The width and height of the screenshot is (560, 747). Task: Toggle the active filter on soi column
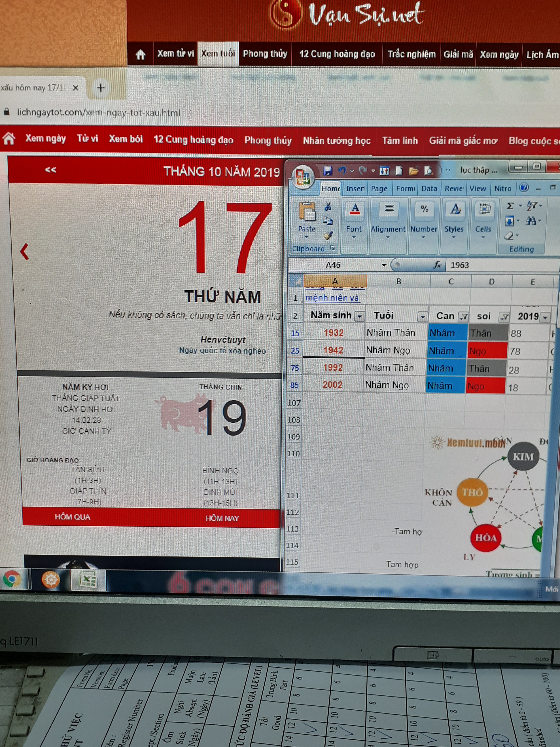click(504, 317)
